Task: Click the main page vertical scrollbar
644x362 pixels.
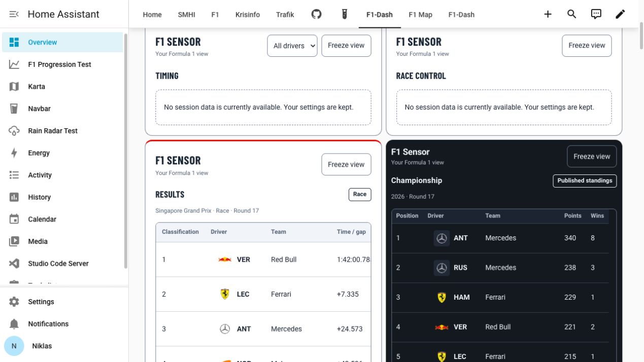Action: (x=641, y=35)
